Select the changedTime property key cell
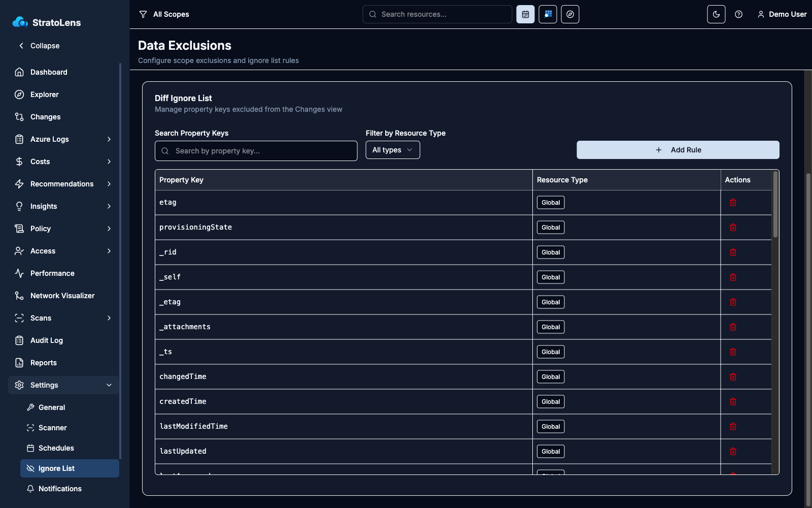The height and width of the screenshot is (508, 812). pos(344,377)
